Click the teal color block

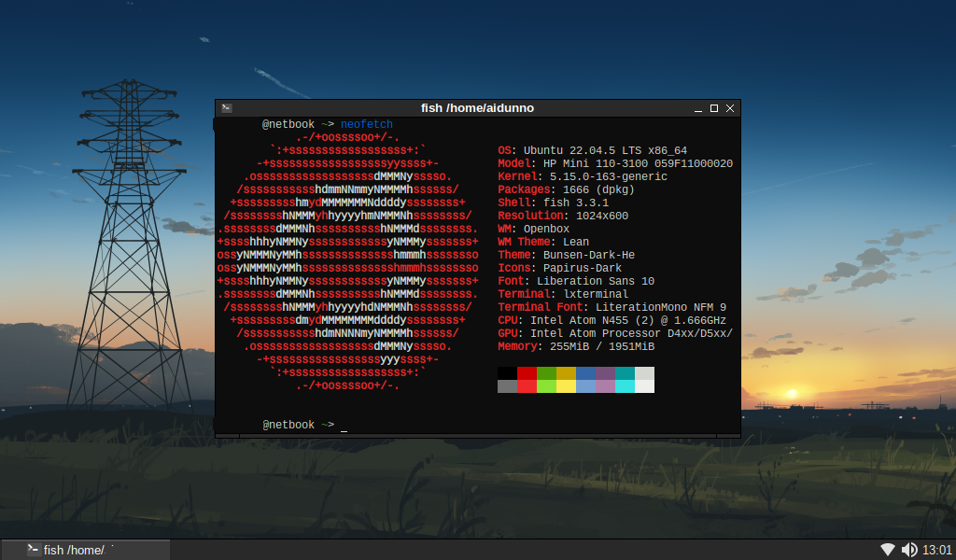tap(625, 373)
